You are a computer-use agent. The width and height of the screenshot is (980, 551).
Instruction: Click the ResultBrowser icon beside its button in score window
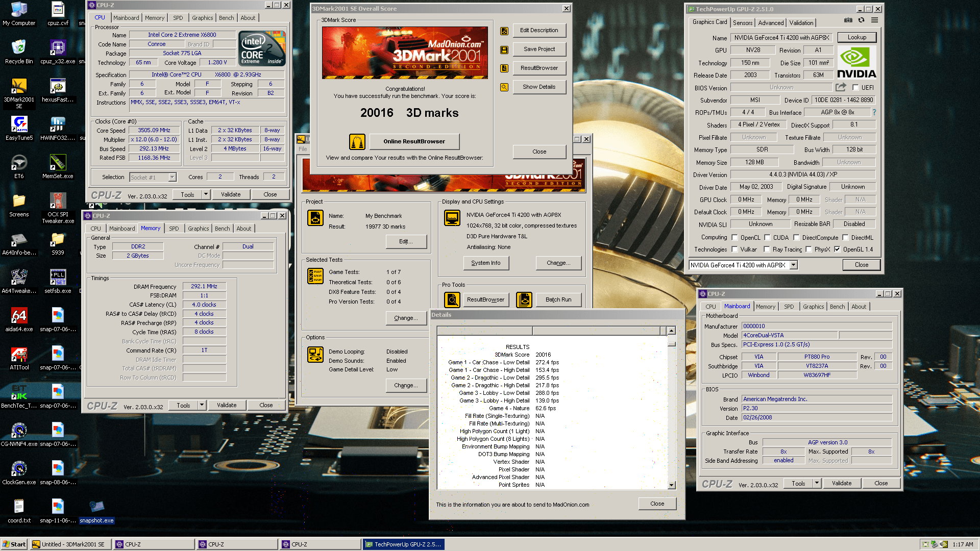504,68
